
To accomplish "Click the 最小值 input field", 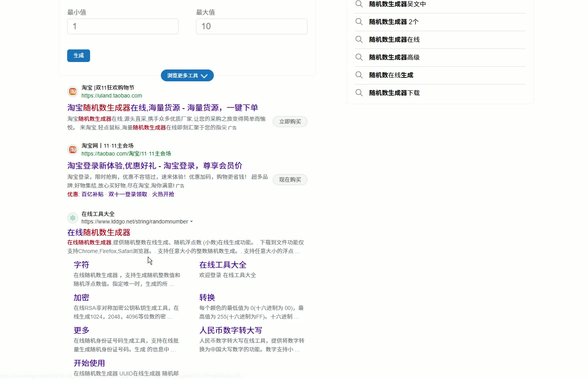I will click(123, 26).
